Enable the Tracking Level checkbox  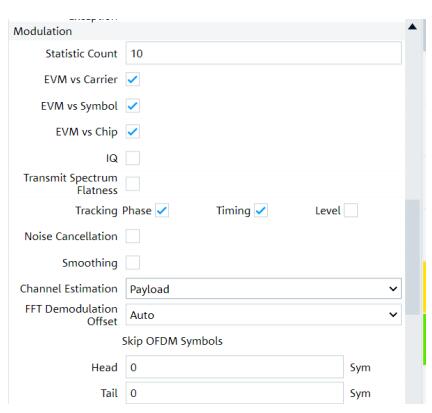tap(351, 211)
